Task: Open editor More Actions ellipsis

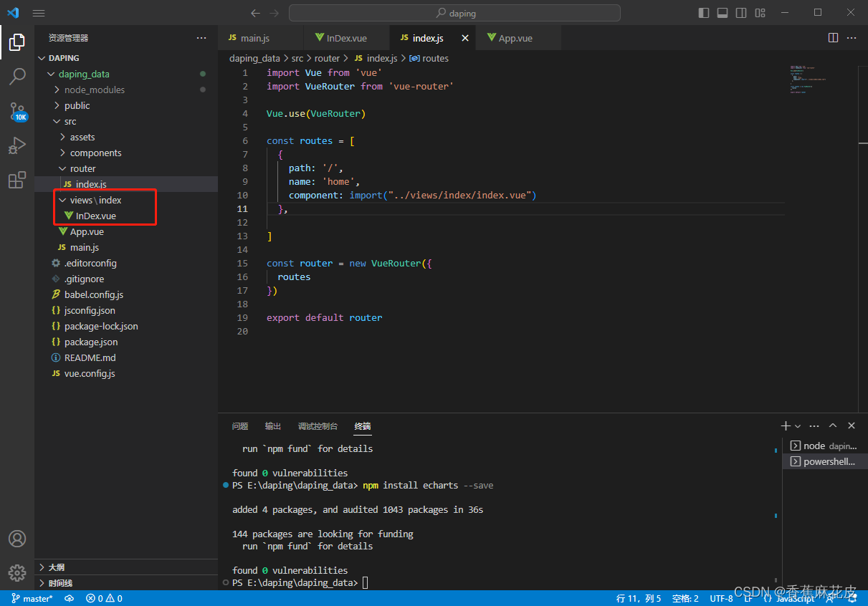Action: click(852, 38)
